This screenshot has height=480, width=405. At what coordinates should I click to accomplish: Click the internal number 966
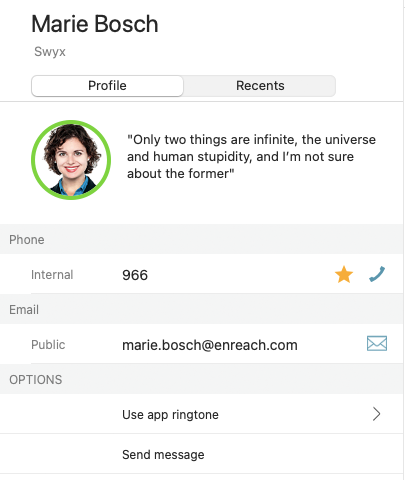point(135,275)
